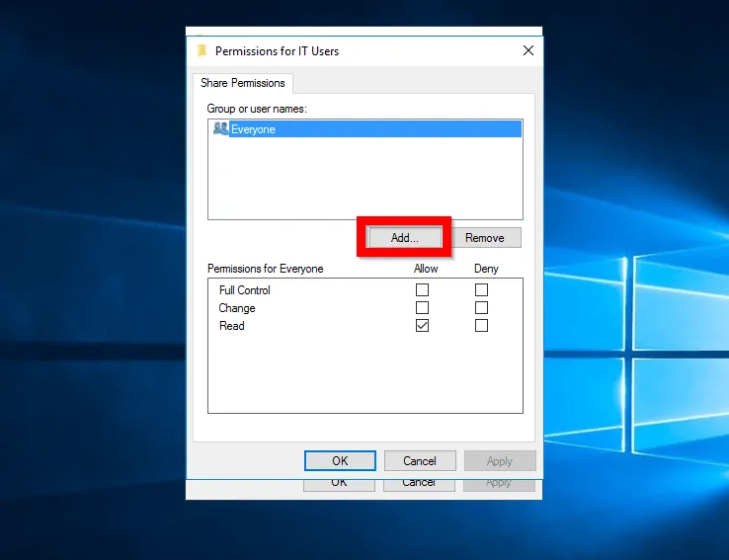The width and height of the screenshot is (729, 560).
Task: Switch to the Share Permissions tab
Action: pos(243,83)
